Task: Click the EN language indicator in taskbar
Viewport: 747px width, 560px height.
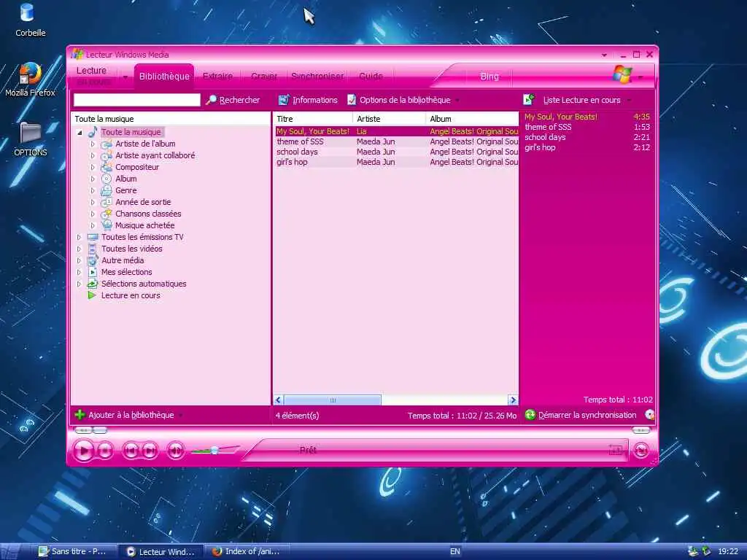Action: [x=455, y=551]
